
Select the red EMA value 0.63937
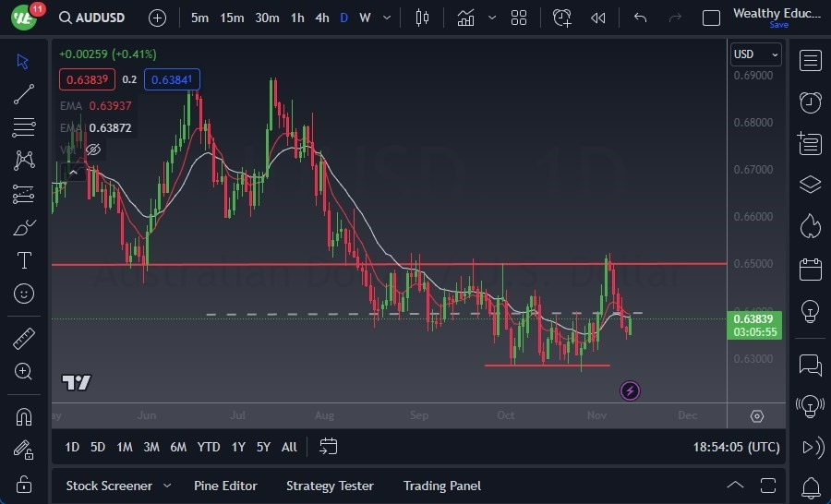click(x=110, y=105)
